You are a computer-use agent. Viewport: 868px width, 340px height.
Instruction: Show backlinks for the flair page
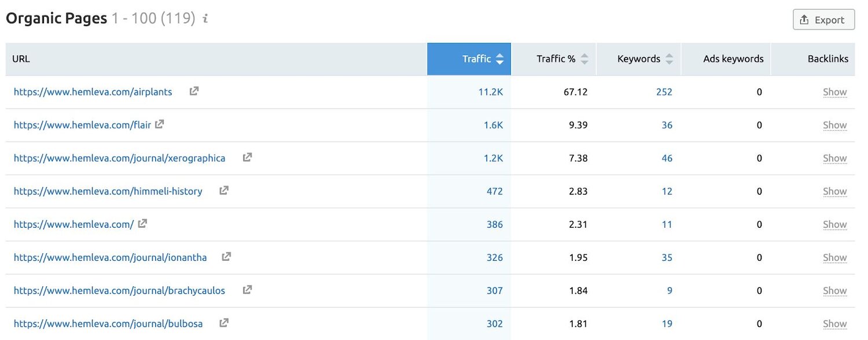[x=834, y=125]
